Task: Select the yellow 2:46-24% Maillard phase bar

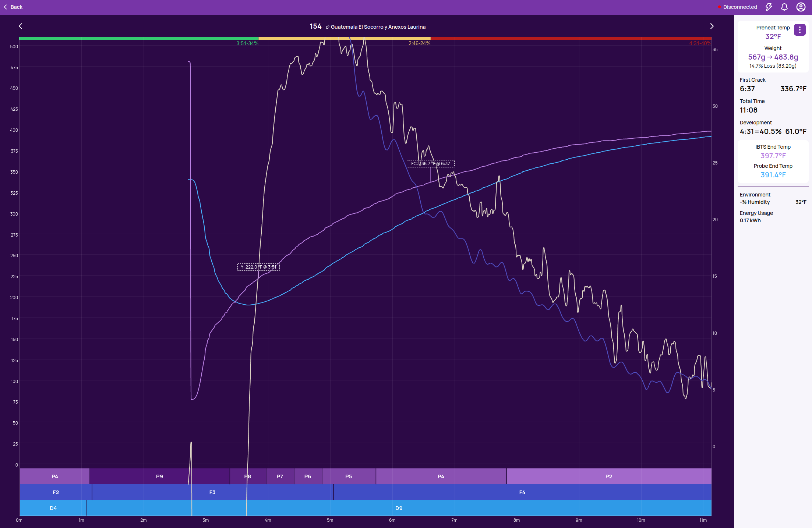Action: (345, 39)
